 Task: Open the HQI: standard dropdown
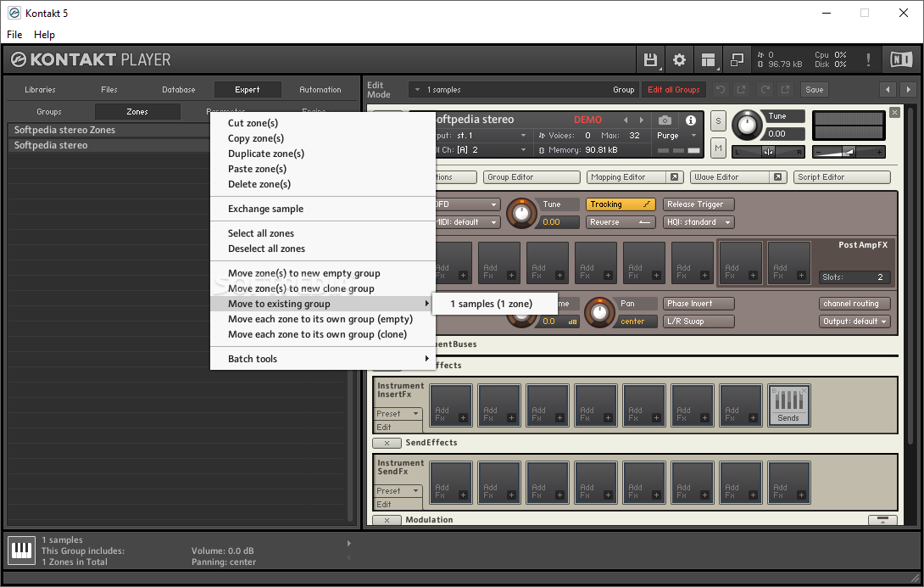[x=699, y=221]
